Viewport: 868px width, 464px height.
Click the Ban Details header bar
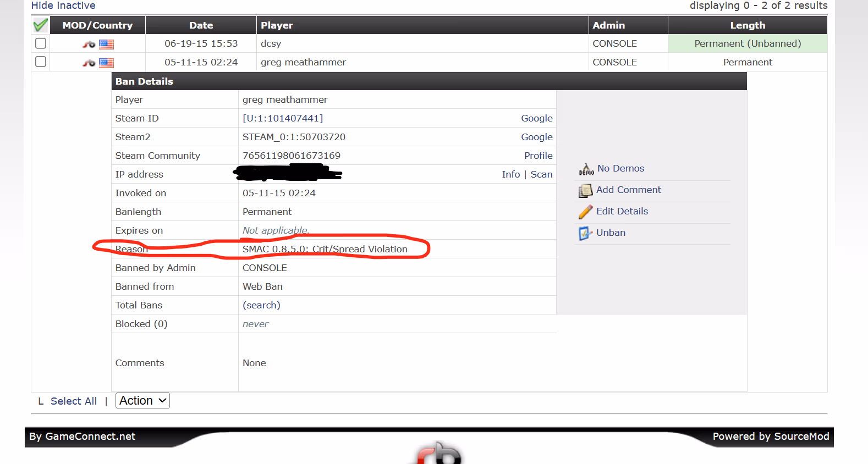point(429,81)
